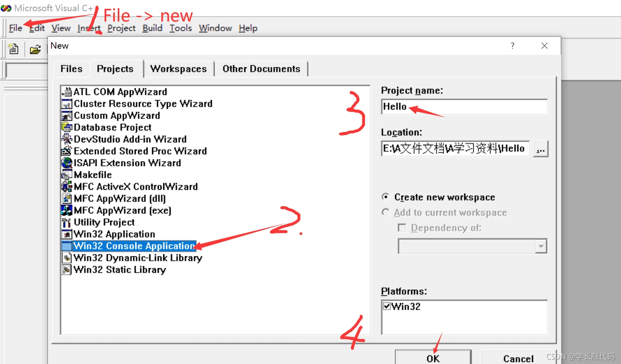Close the New dialog
621x364 pixels.
(544, 46)
